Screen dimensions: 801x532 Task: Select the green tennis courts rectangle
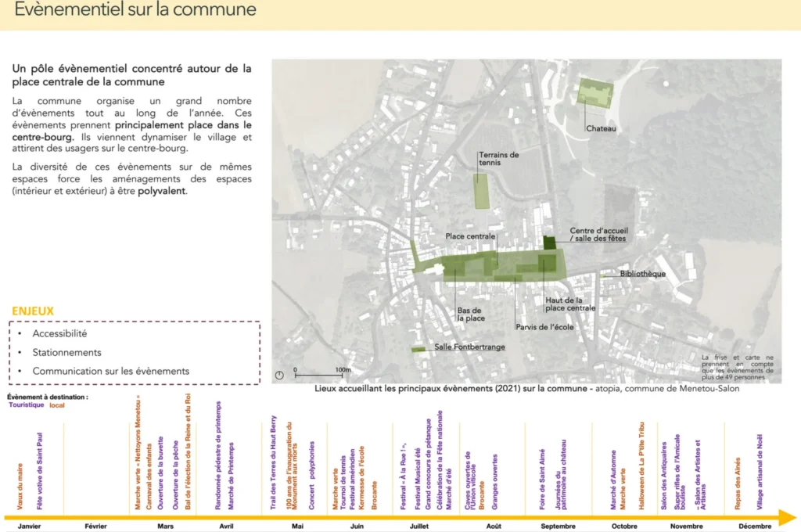482,190
